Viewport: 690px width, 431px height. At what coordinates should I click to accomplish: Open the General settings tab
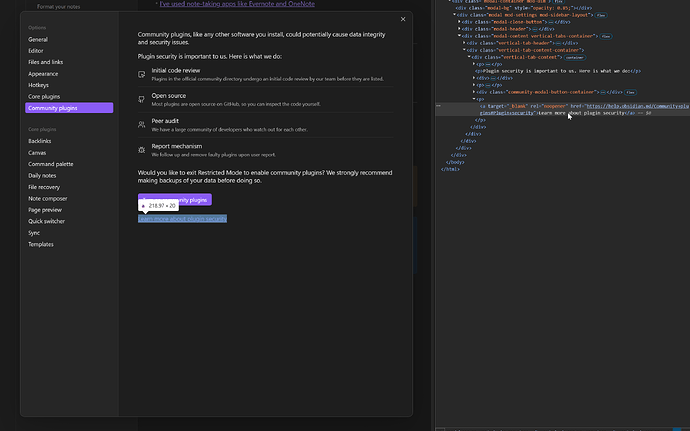(38, 39)
